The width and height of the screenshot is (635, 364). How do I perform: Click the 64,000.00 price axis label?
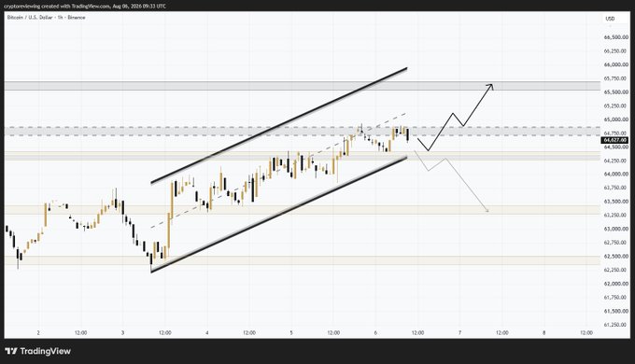click(616, 175)
